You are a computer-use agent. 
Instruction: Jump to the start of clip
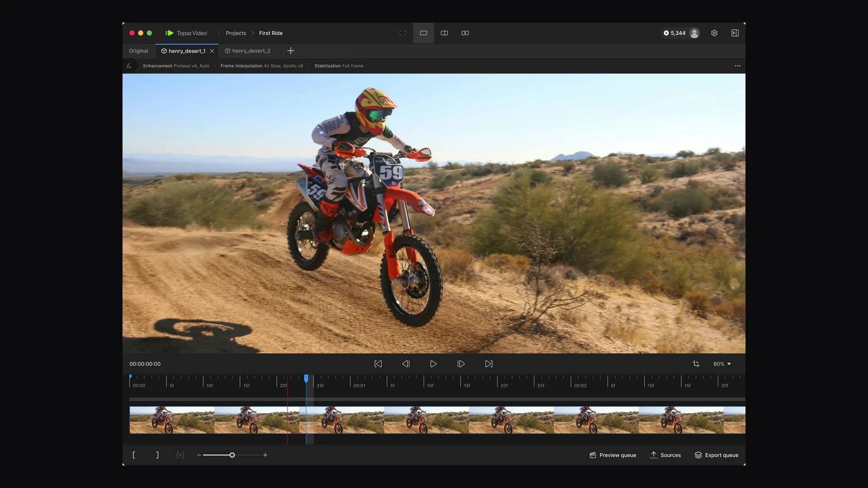tap(378, 364)
